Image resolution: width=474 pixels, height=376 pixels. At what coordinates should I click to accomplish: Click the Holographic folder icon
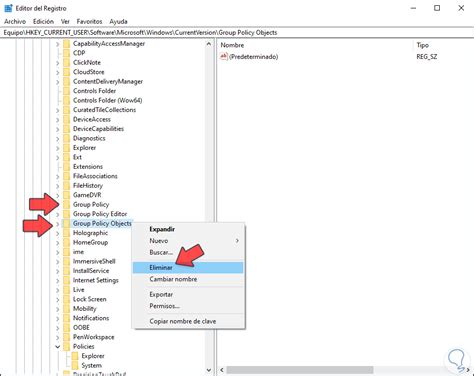tap(67, 233)
